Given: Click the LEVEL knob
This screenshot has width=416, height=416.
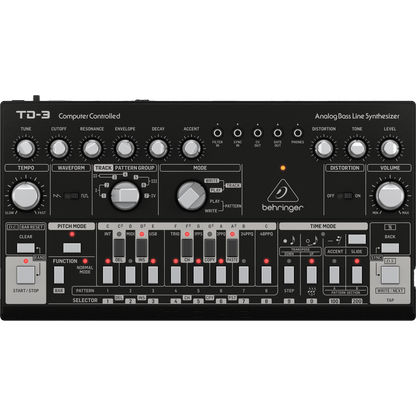Looking at the screenshot, I should pos(390,148).
